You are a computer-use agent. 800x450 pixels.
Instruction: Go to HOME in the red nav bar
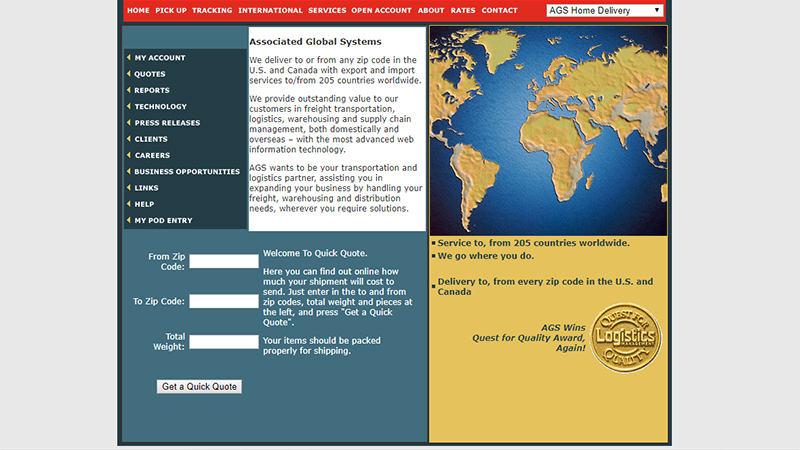point(138,10)
